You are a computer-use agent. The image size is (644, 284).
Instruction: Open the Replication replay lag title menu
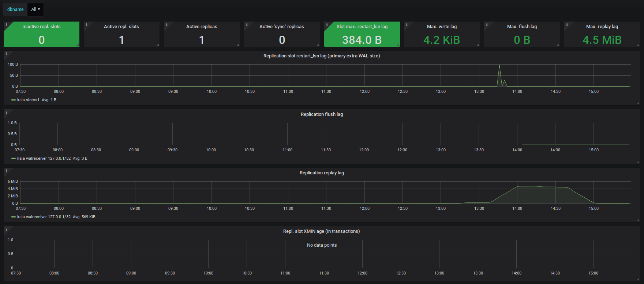(322, 173)
